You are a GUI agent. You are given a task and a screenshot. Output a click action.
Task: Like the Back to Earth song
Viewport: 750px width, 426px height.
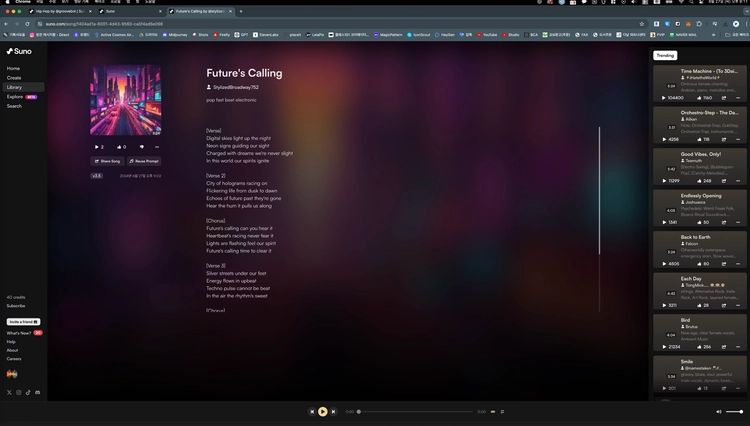coord(699,264)
